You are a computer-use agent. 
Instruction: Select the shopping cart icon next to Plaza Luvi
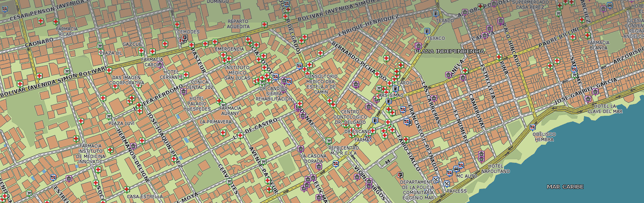click(x=109, y=117)
